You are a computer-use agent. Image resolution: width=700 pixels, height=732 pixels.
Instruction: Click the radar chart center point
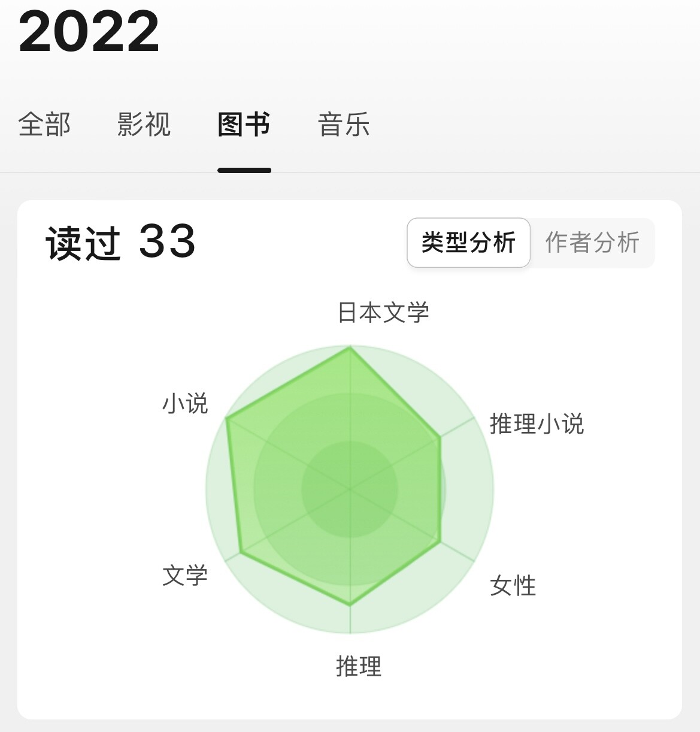[350, 489]
